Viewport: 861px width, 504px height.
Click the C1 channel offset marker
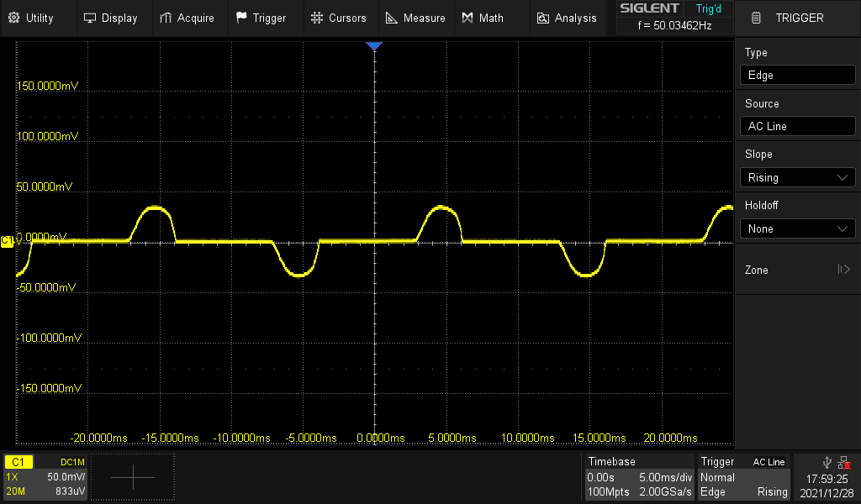(7, 241)
